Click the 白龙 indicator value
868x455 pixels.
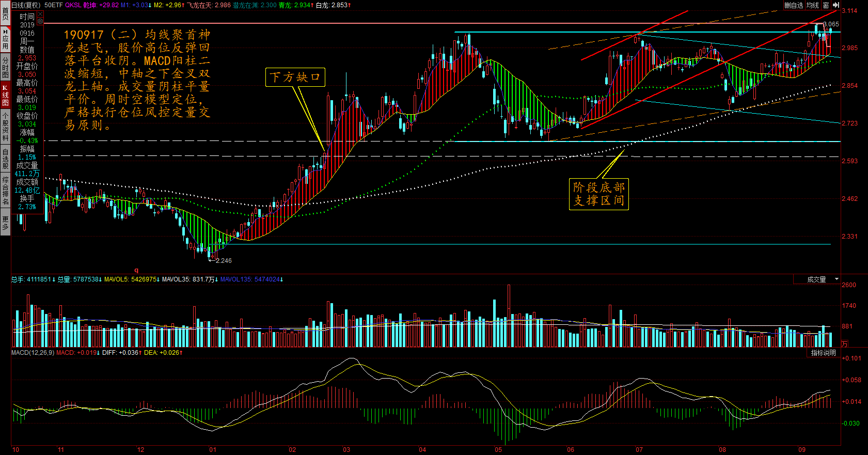[x=333, y=5]
